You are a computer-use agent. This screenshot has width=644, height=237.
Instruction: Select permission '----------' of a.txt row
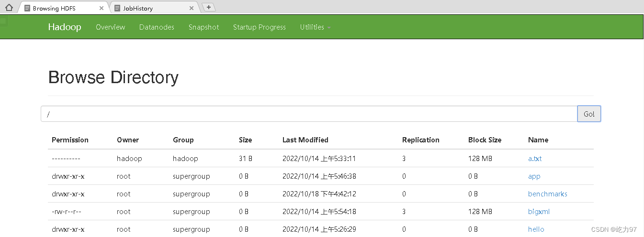point(66,158)
